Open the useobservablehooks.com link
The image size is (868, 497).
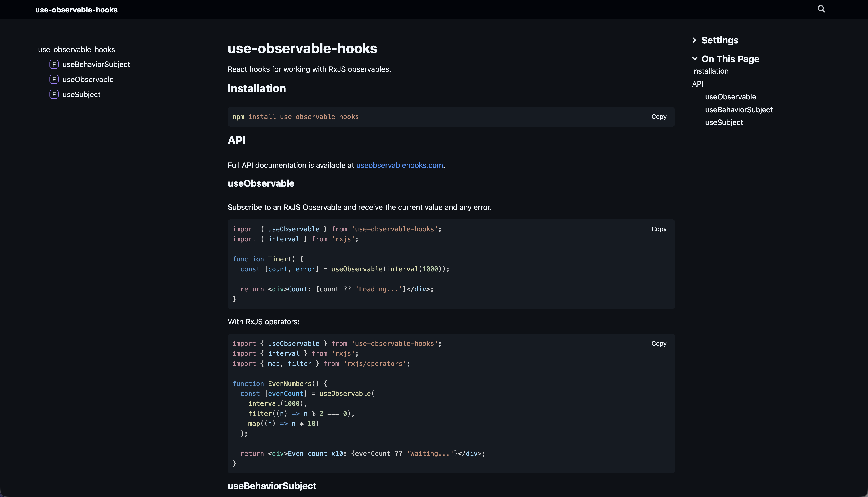400,165
